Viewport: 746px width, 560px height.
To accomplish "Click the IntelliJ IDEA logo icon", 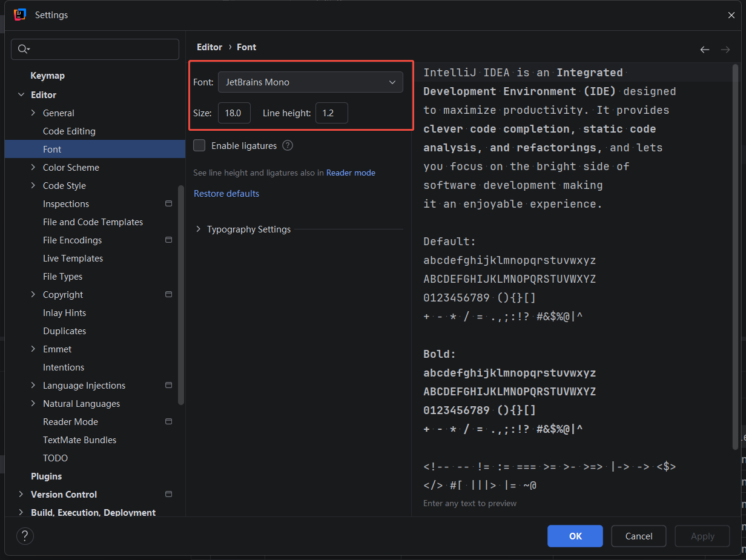I will (20, 15).
